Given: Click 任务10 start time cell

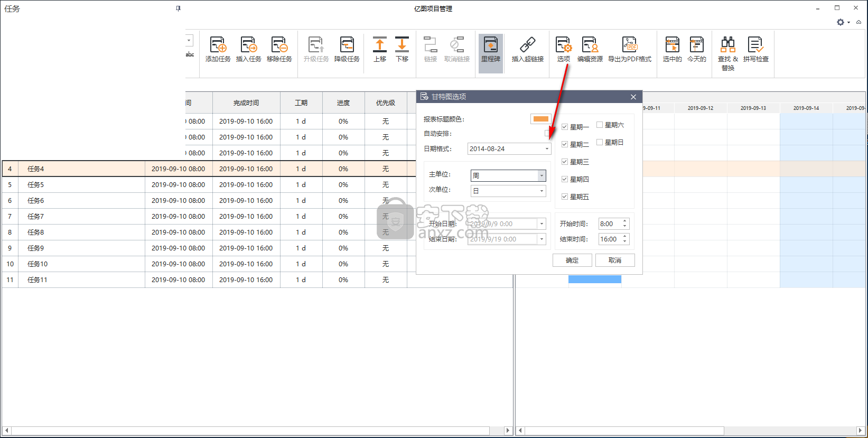Looking at the screenshot, I should 179,264.
